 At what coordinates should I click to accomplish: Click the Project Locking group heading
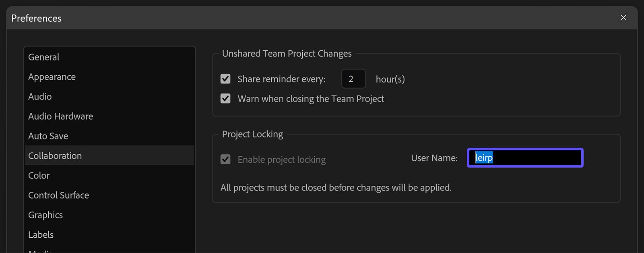(x=252, y=134)
